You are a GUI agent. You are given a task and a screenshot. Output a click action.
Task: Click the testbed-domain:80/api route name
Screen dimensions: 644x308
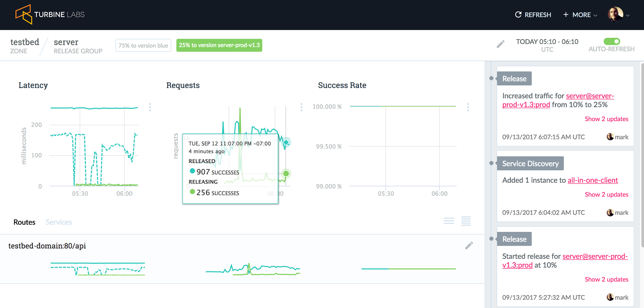47,246
